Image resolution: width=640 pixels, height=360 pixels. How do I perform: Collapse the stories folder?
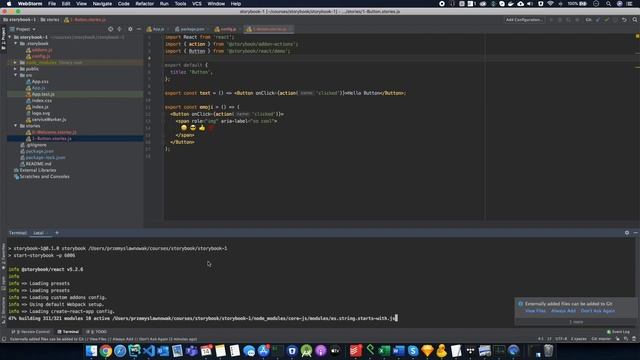pos(16,126)
